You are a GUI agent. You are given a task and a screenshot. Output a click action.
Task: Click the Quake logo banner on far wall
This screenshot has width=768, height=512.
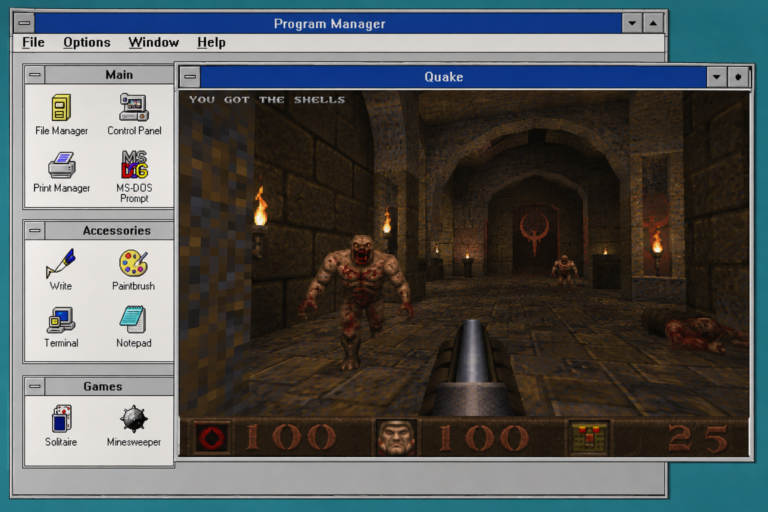tap(534, 234)
